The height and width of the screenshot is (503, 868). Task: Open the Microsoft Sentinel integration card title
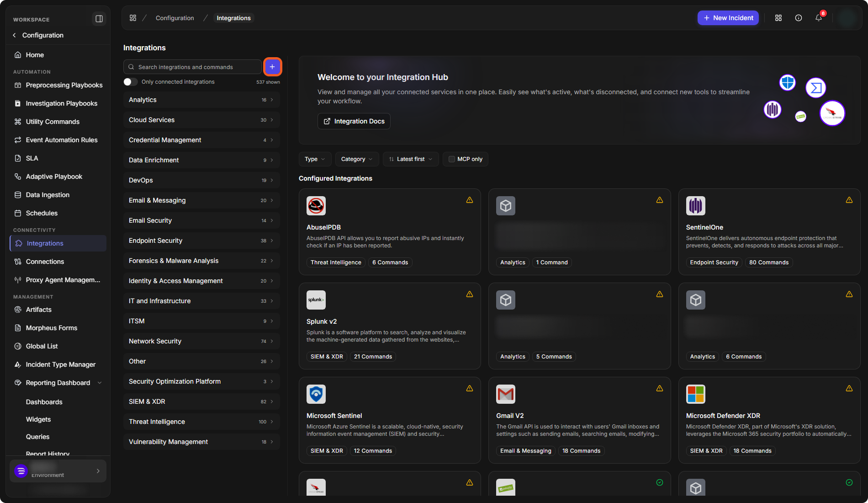tap(334, 416)
